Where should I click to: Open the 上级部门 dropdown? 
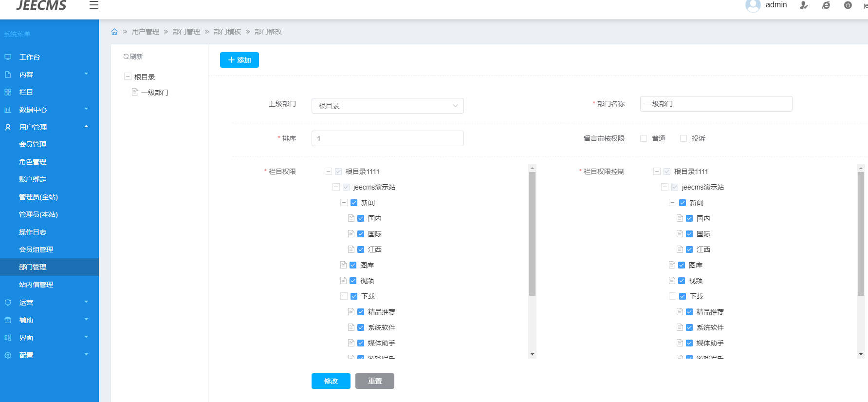(388, 106)
